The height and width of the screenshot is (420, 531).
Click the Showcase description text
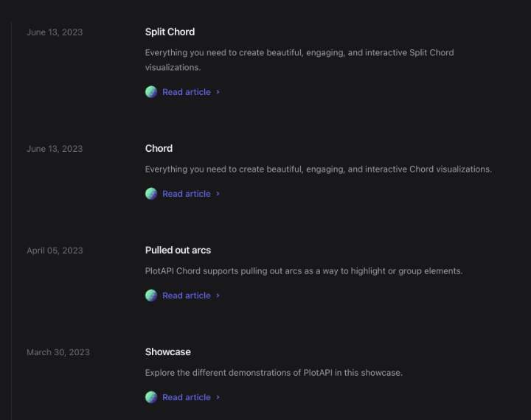click(274, 373)
